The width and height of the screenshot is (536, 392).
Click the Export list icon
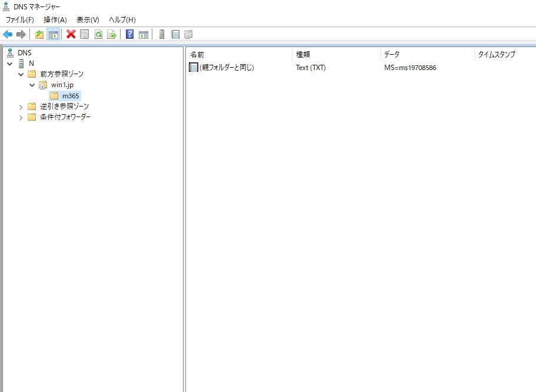point(112,34)
